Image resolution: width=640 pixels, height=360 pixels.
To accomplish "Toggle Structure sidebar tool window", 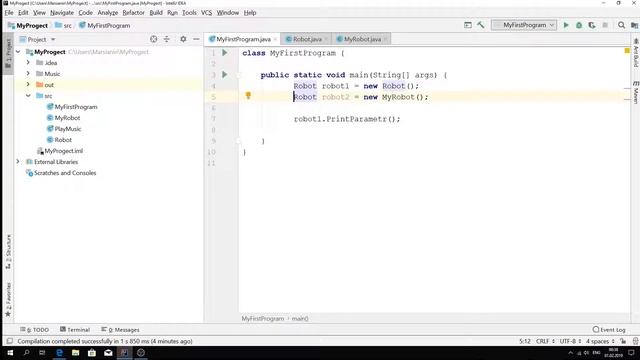I will pos(8,251).
